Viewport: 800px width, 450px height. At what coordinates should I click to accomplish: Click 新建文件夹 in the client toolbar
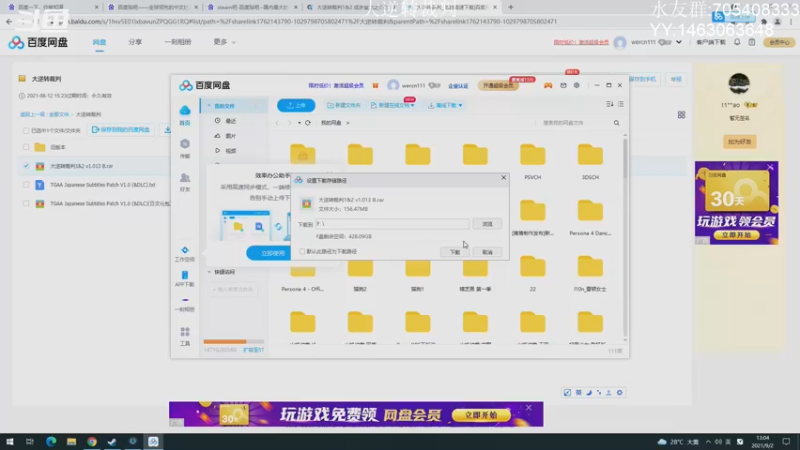coord(343,105)
